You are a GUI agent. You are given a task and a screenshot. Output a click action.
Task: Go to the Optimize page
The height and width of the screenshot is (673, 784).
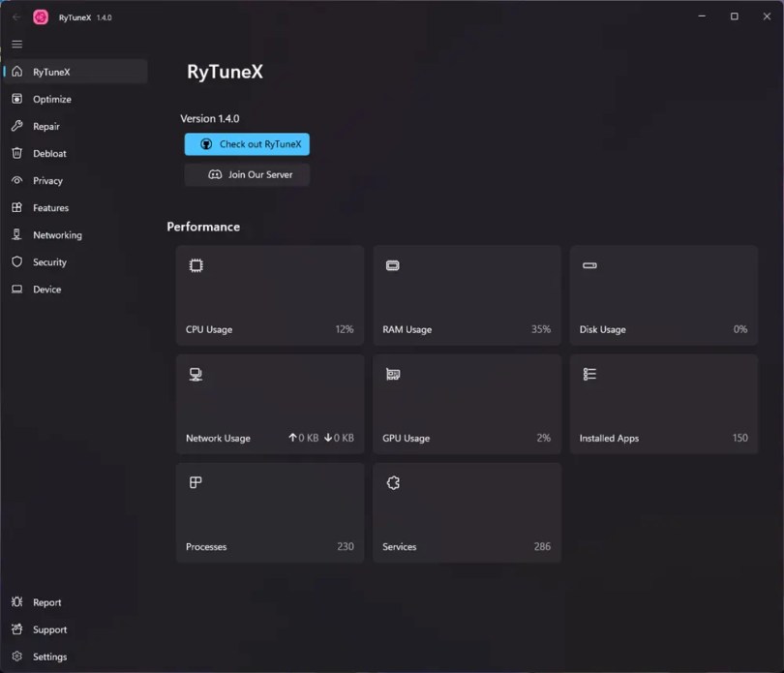(x=75, y=99)
